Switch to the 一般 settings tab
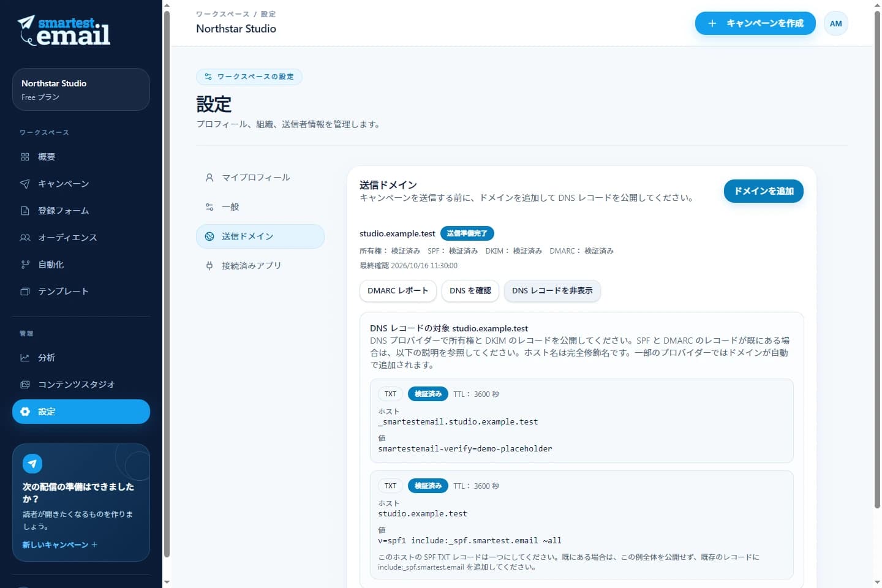 tap(260, 207)
